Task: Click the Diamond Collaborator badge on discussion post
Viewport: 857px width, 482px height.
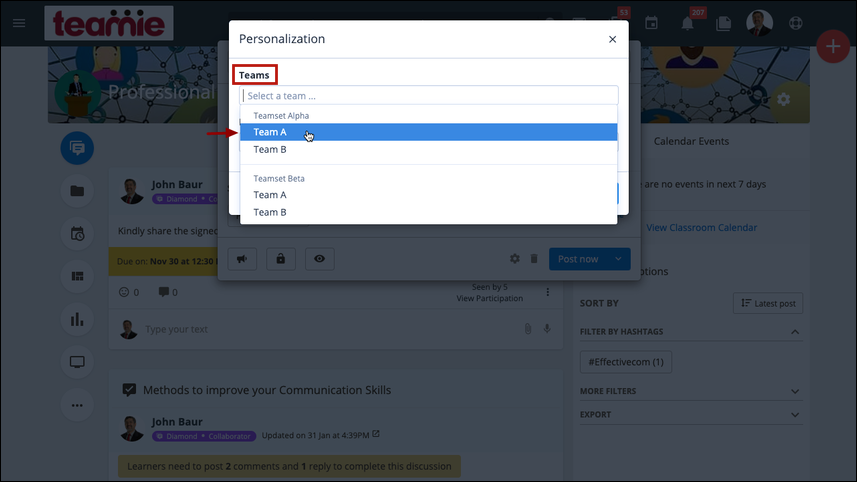Action: coord(204,436)
